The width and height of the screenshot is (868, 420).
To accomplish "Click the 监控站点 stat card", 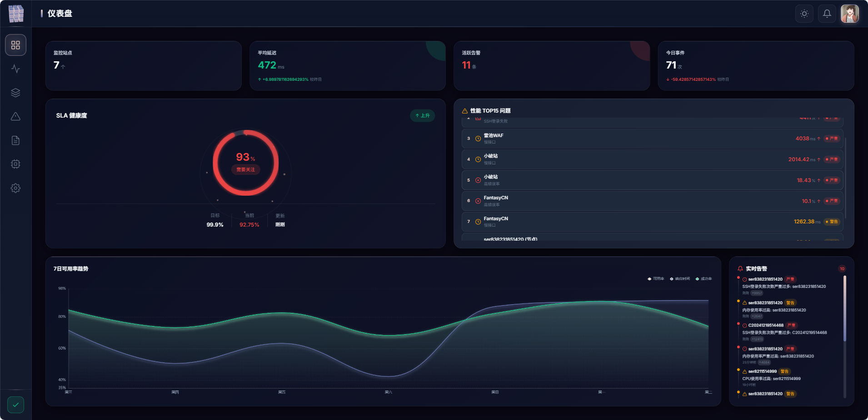I will [x=143, y=66].
